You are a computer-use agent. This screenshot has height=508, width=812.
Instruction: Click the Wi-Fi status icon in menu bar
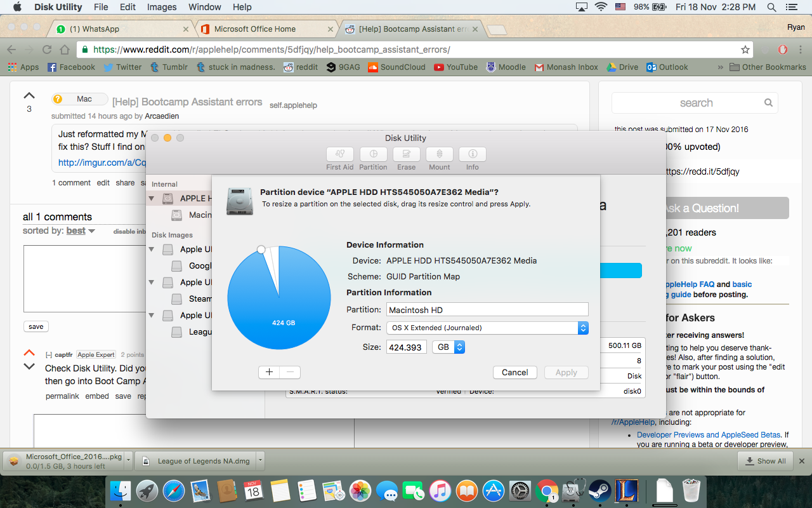tap(601, 7)
